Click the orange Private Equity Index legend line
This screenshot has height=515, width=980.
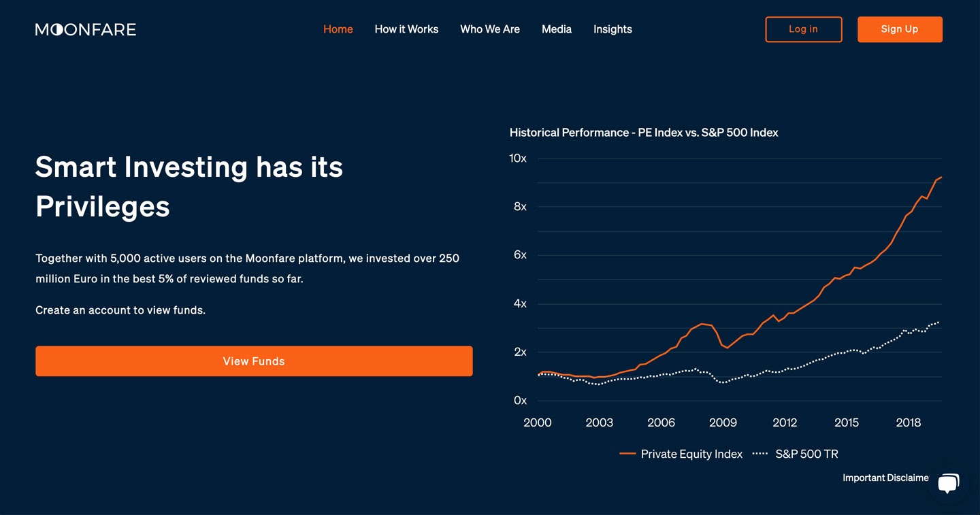point(627,454)
